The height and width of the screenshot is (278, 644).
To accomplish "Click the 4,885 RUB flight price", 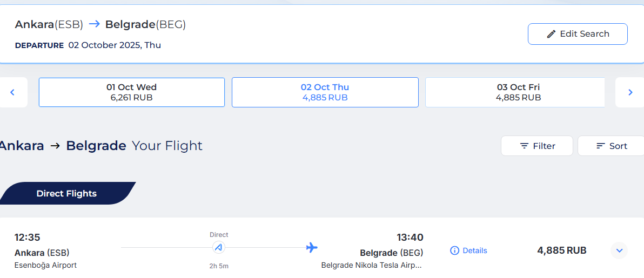I will tap(562, 250).
